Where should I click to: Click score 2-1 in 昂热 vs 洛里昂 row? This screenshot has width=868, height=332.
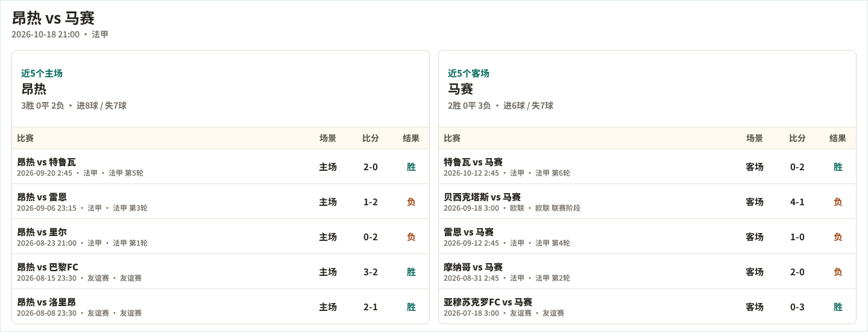[371, 307]
